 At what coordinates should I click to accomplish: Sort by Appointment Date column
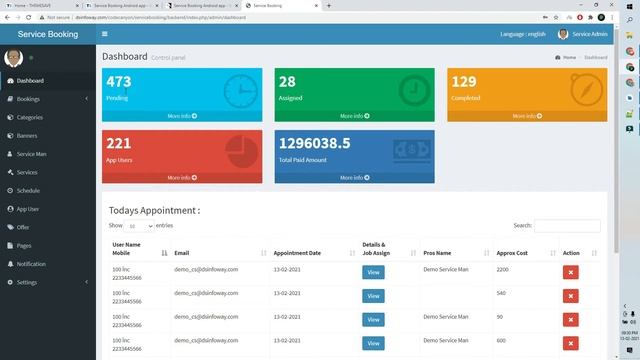pyautogui.click(x=314, y=253)
